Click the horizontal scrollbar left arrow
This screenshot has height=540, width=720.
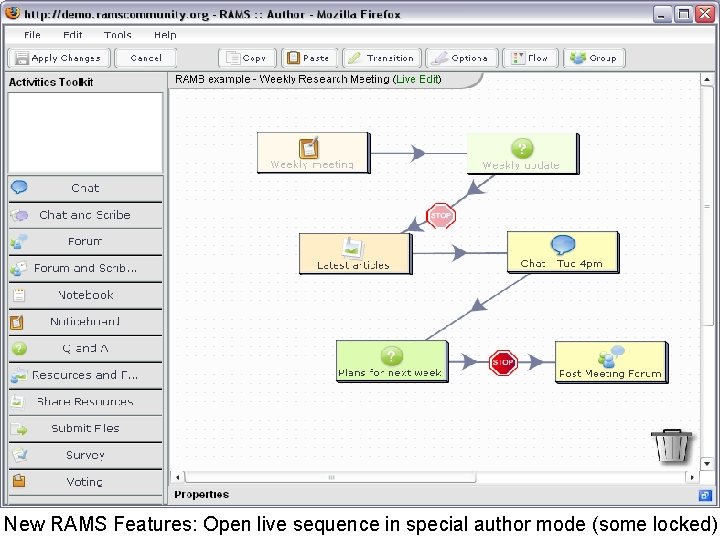pos(178,477)
